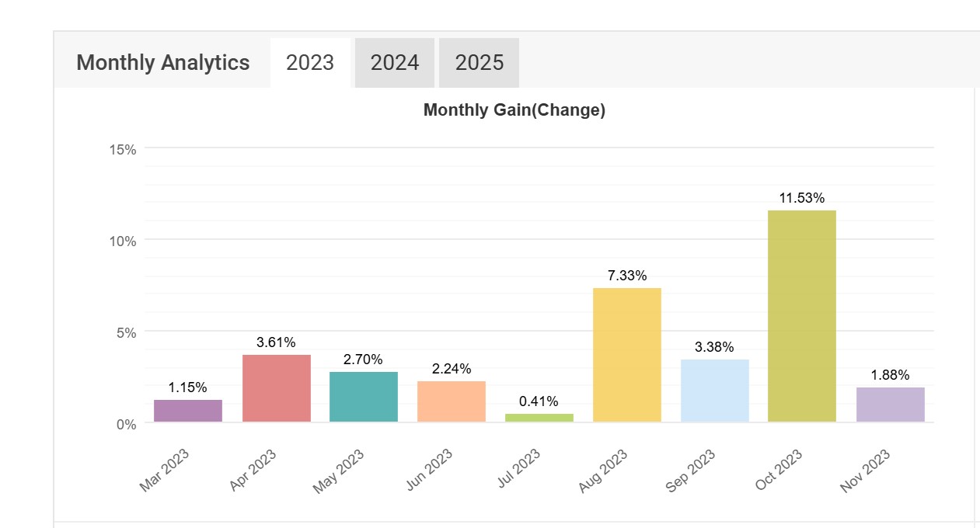Switch to the 2025 tab
Viewport: 980px width, 528px height.
point(479,62)
